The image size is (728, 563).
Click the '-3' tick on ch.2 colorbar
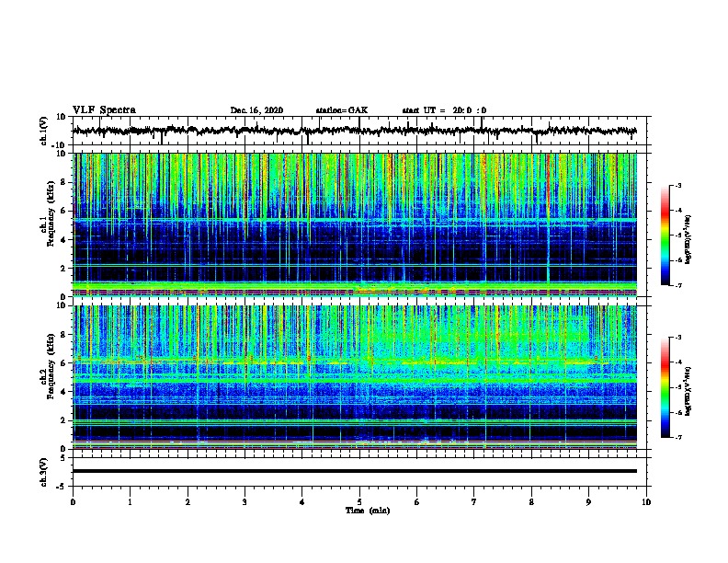pos(677,338)
